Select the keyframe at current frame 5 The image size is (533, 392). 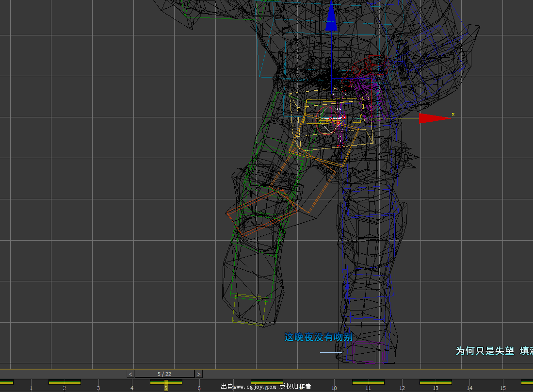tap(166, 382)
